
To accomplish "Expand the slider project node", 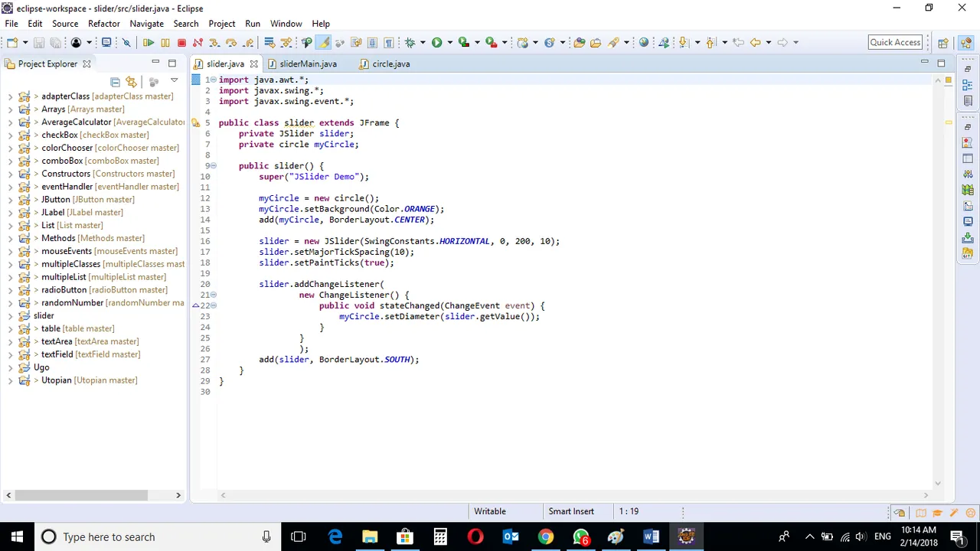I will [10, 316].
